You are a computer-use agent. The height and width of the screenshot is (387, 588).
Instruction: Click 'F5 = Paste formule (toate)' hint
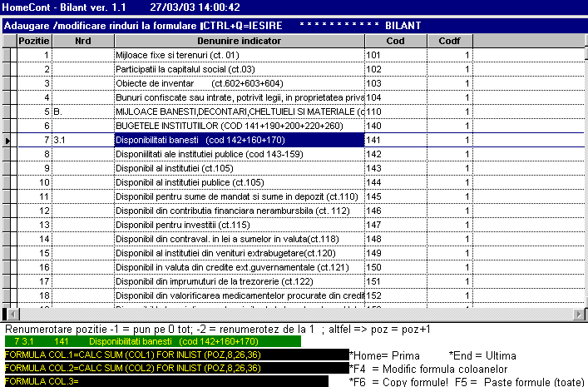[x=519, y=382]
